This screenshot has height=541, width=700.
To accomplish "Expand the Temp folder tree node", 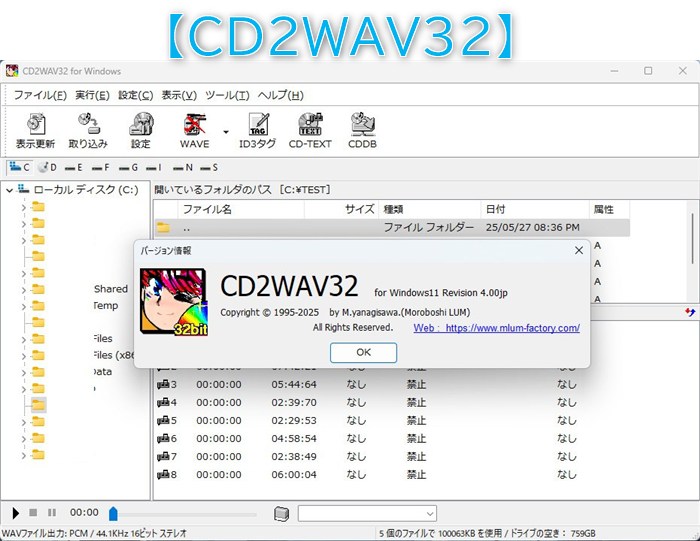I will [24, 307].
